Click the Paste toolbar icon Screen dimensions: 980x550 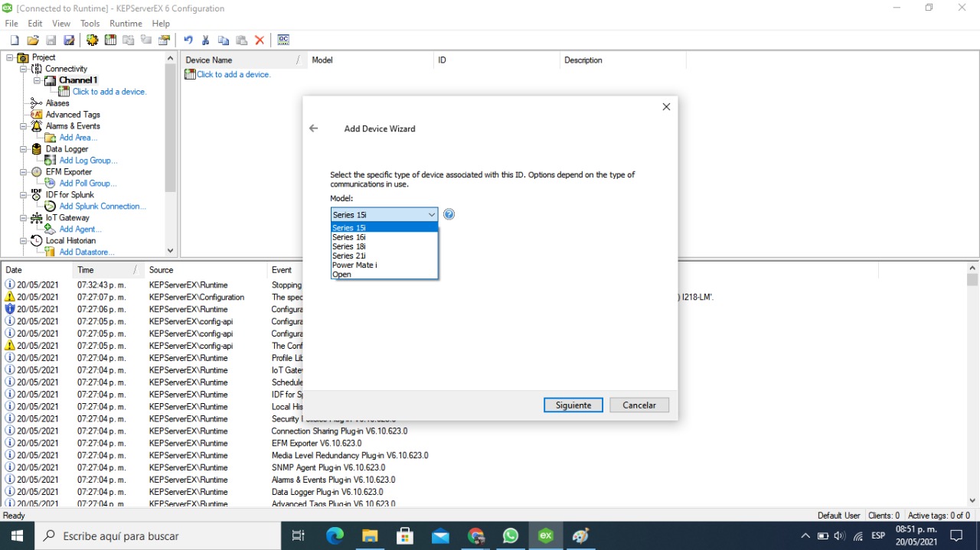(242, 40)
